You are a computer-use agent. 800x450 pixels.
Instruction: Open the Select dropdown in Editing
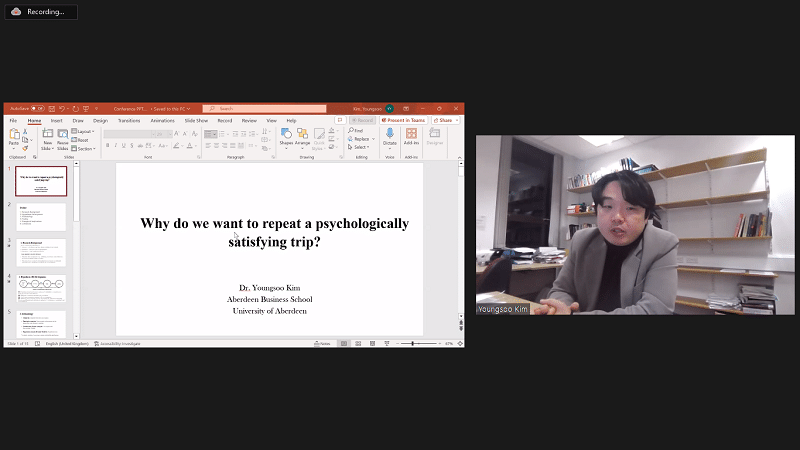(x=358, y=147)
